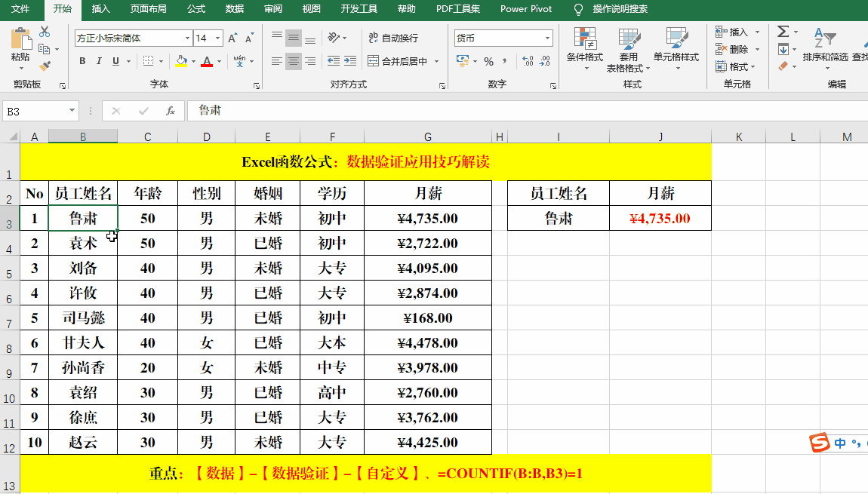Open the 货币 number format dropdown

[547, 38]
